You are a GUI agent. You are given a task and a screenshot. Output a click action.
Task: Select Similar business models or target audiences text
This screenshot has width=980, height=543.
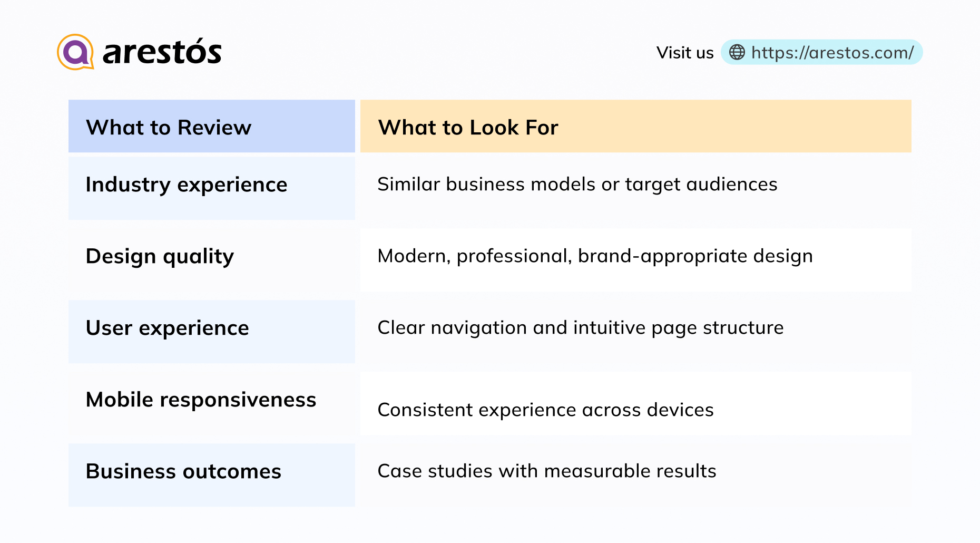point(577,185)
